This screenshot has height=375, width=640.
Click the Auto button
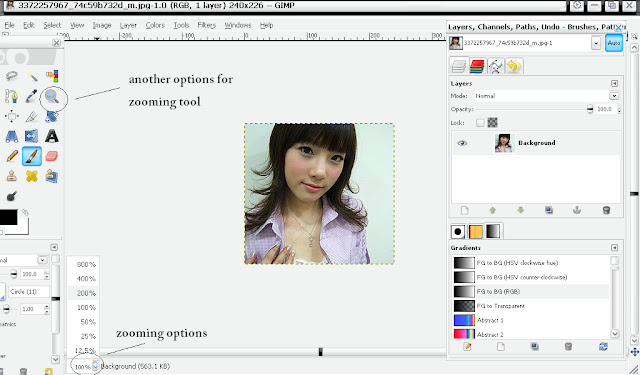click(x=614, y=43)
